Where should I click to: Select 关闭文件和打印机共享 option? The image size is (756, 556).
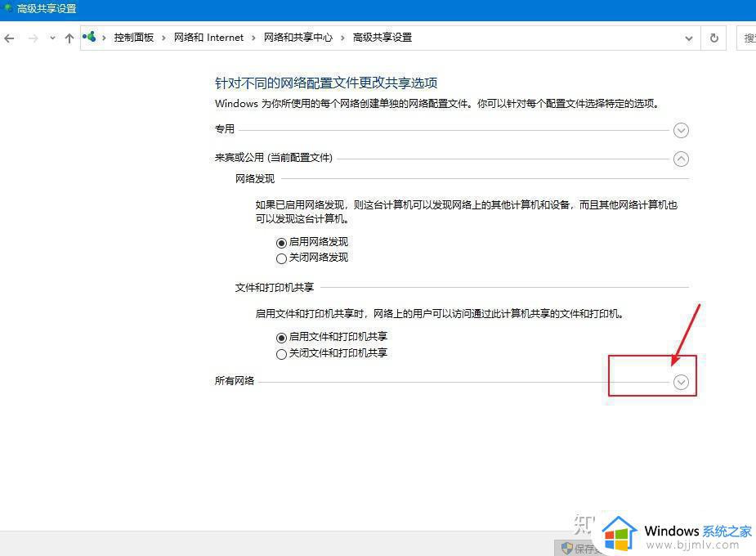click(x=282, y=354)
